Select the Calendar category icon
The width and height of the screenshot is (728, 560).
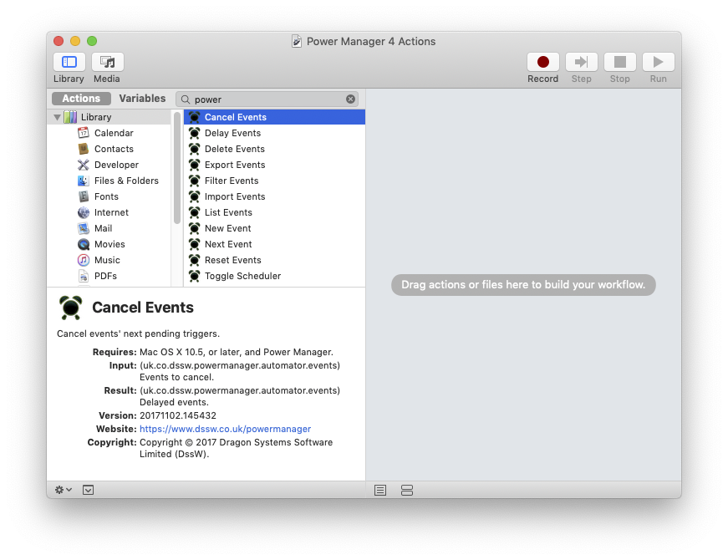84,133
